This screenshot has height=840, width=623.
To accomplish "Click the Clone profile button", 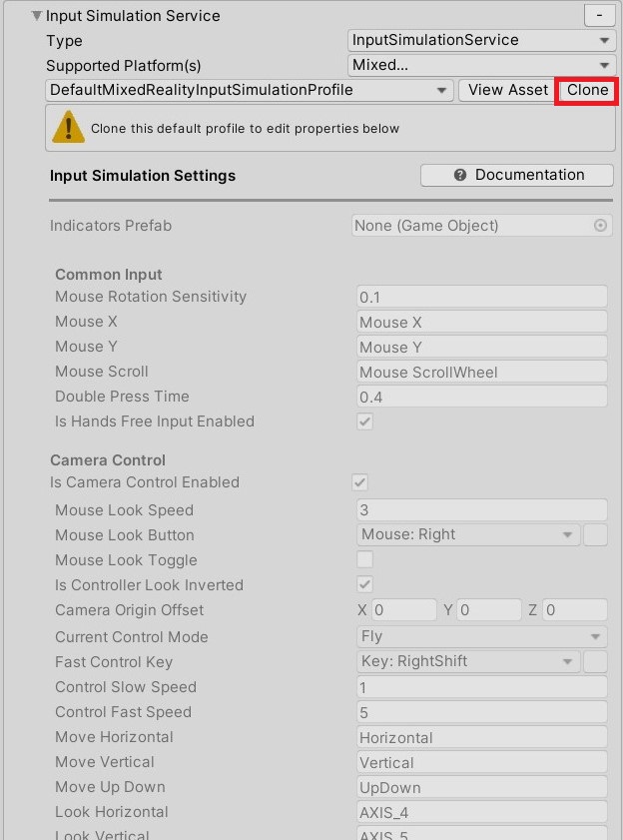I will click(x=587, y=90).
